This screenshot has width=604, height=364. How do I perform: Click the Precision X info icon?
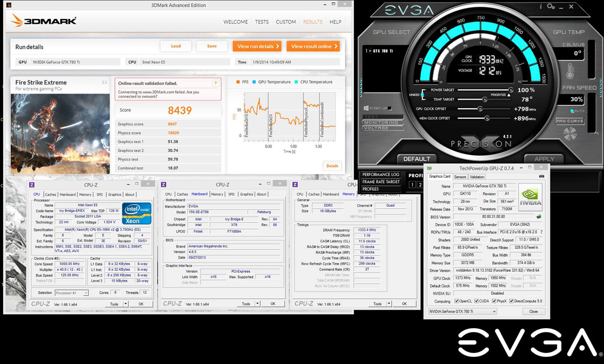pyautogui.click(x=541, y=6)
